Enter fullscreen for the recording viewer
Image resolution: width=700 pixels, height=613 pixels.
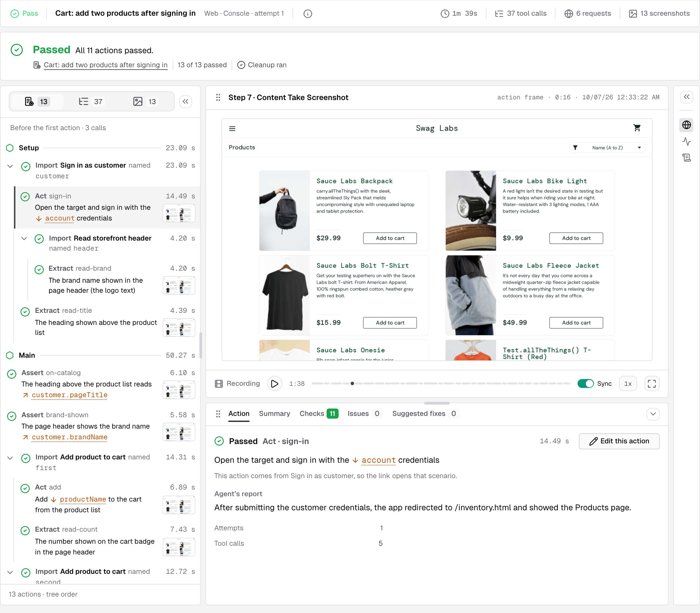click(x=652, y=384)
